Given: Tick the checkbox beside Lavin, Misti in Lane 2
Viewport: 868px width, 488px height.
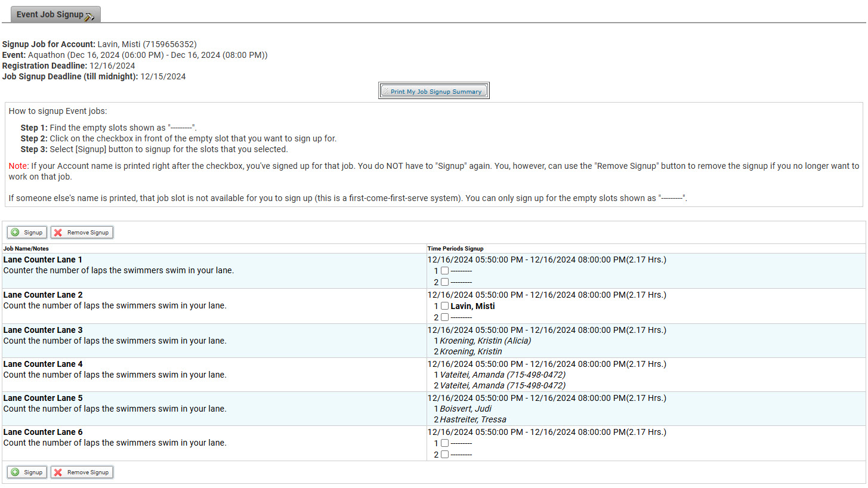Looking at the screenshot, I should click(444, 306).
